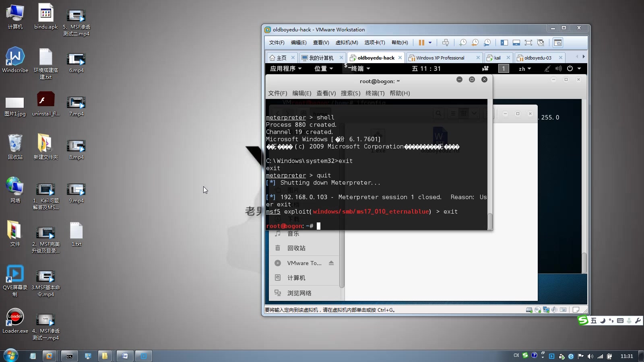Open Sogou soft keyboard icon
The height and width of the screenshot is (362, 644).
pyautogui.click(x=620, y=321)
